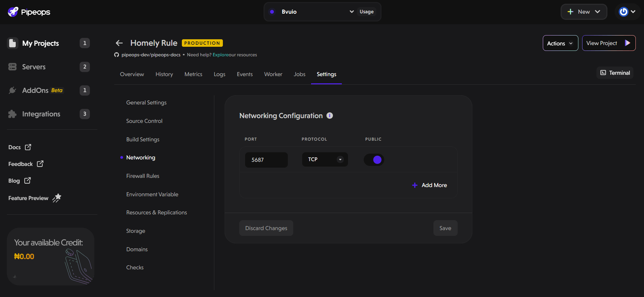The image size is (644, 297).
Task: Click the available credit card
Action: click(51, 256)
